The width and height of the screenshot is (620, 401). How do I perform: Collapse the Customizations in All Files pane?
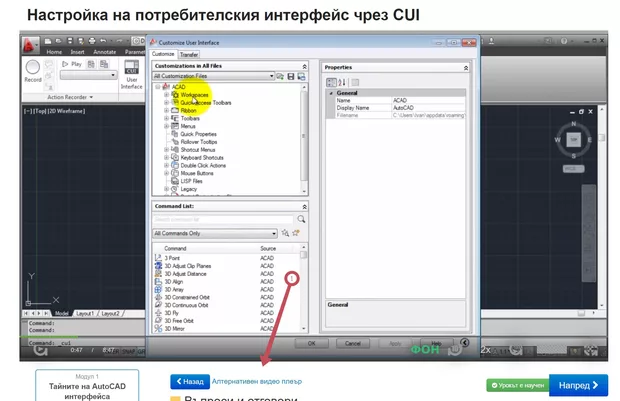click(304, 66)
